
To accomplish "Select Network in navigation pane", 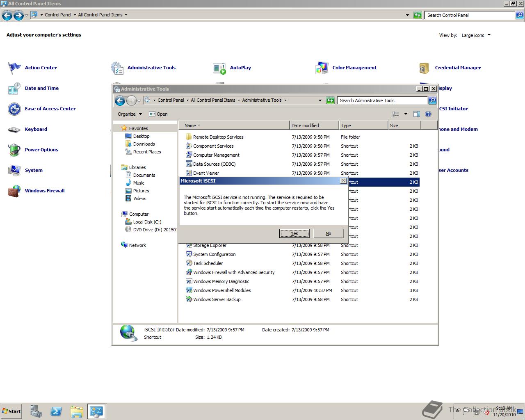I will tap(137, 245).
